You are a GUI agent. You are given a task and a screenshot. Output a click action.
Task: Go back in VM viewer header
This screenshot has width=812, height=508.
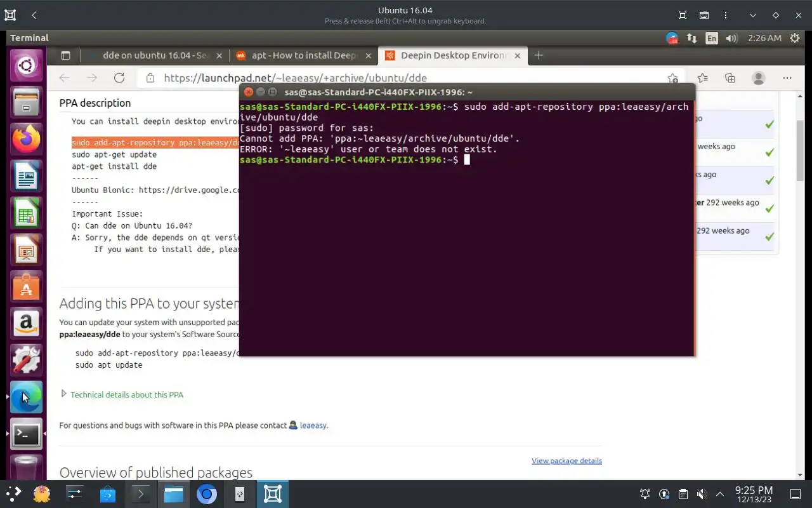tap(34, 15)
